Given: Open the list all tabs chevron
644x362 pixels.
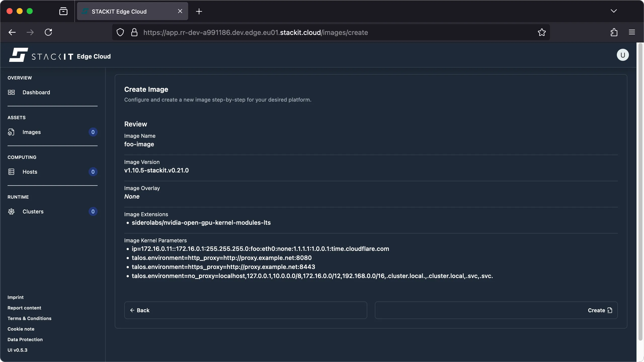Looking at the screenshot, I should click(x=614, y=11).
